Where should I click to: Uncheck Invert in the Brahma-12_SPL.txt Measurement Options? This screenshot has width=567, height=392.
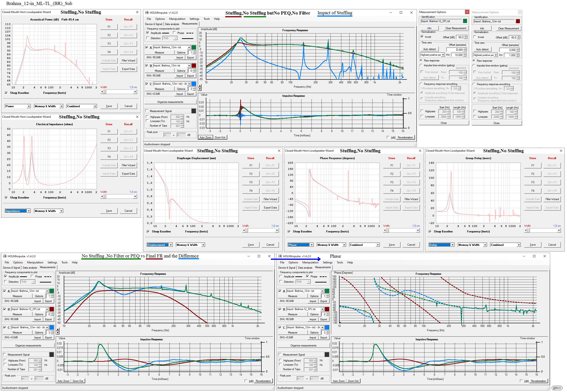click(422, 37)
